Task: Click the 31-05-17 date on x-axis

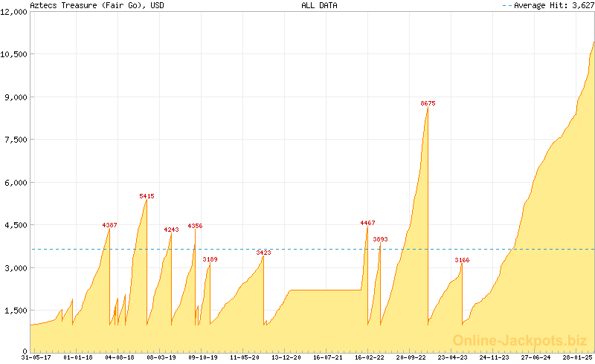Action: pyautogui.click(x=36, y=357)
